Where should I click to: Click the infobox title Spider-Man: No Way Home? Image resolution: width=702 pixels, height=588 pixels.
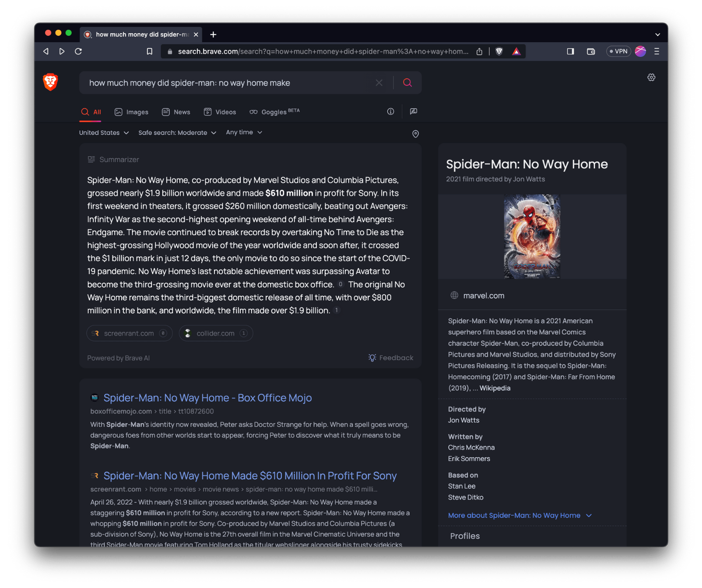coord(526,164)
